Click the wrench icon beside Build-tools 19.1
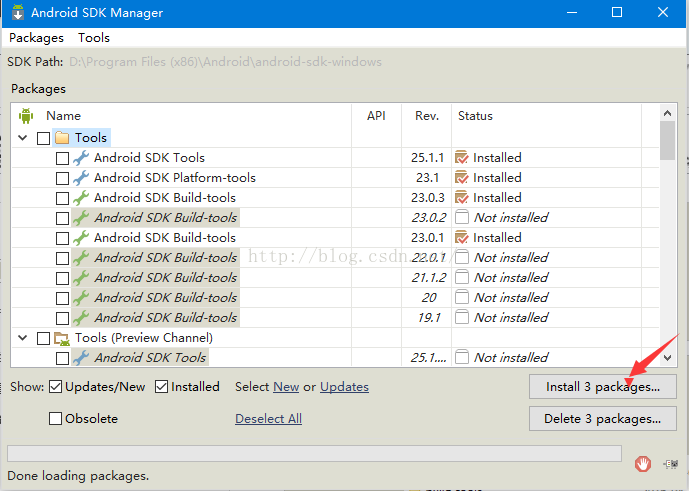689x491 pixels. point(81,318)
